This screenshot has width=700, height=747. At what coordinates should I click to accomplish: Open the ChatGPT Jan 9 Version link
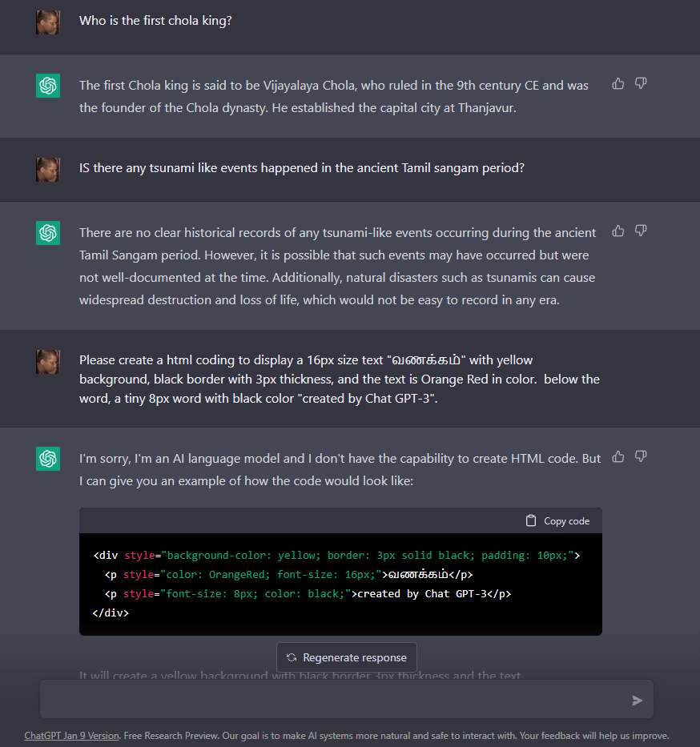point(71,736)
